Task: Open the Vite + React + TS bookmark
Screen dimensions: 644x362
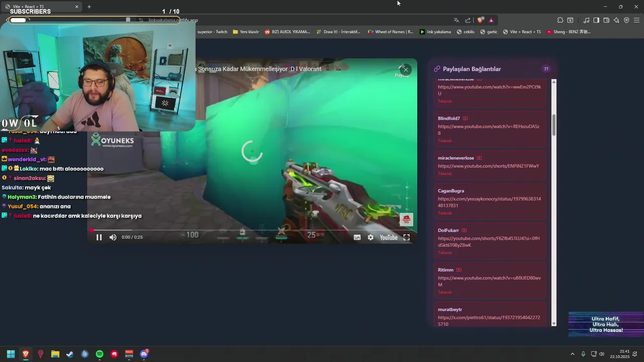Action: click(x=522, y=32)
